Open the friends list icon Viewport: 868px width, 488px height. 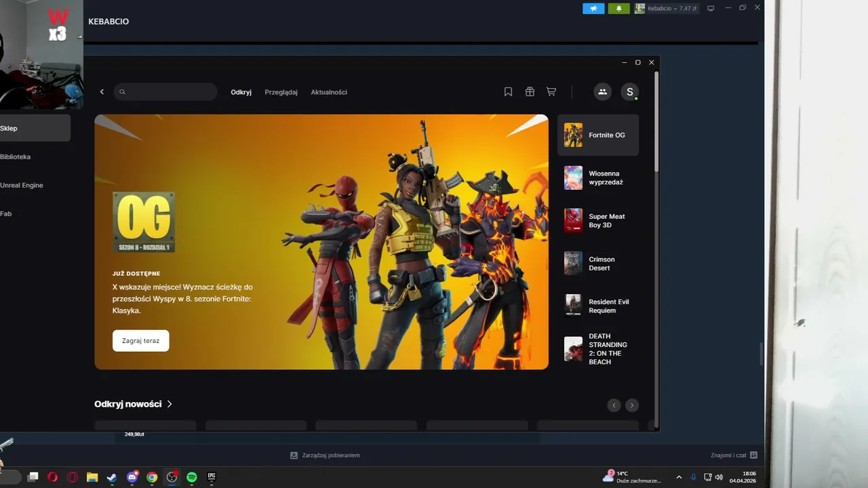[x=602, y=91]
